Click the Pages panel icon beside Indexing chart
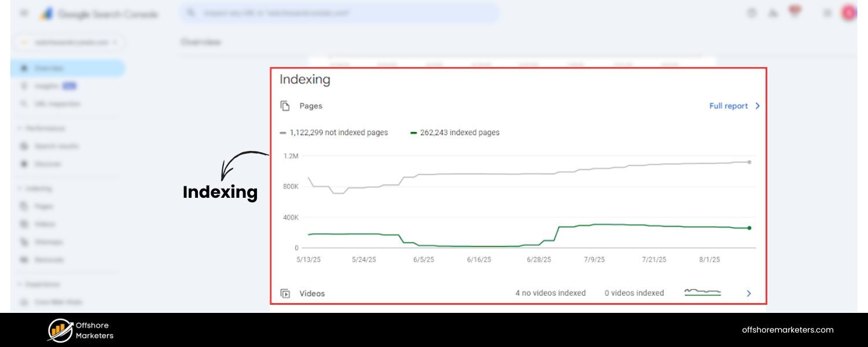868x347 pixels. [x=285, y=106]
